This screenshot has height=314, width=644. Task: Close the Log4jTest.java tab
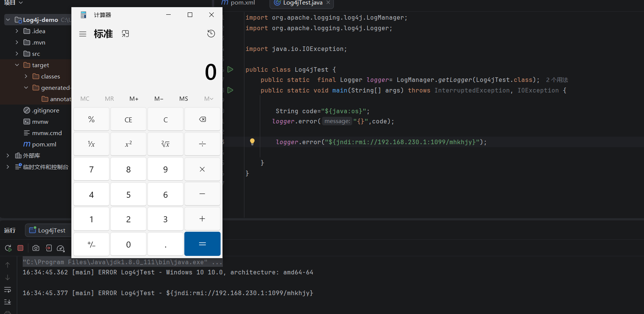[x=328, y=3]
